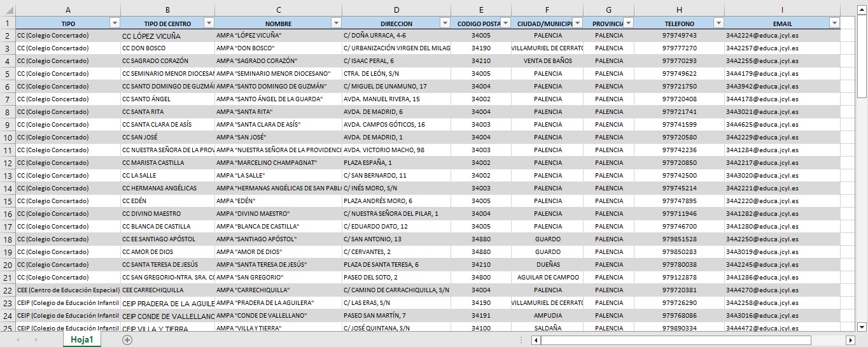
Task: Click the vertical scroll up arrow
Action: click(x=862, y=8)
